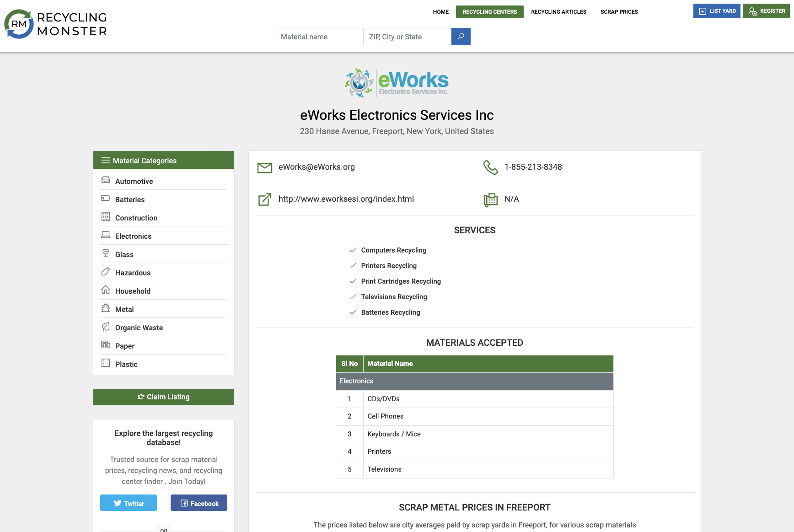Viewport: 794px width, 532px height.
Task: Click the external website link icon
Action: tap(265, 199)
